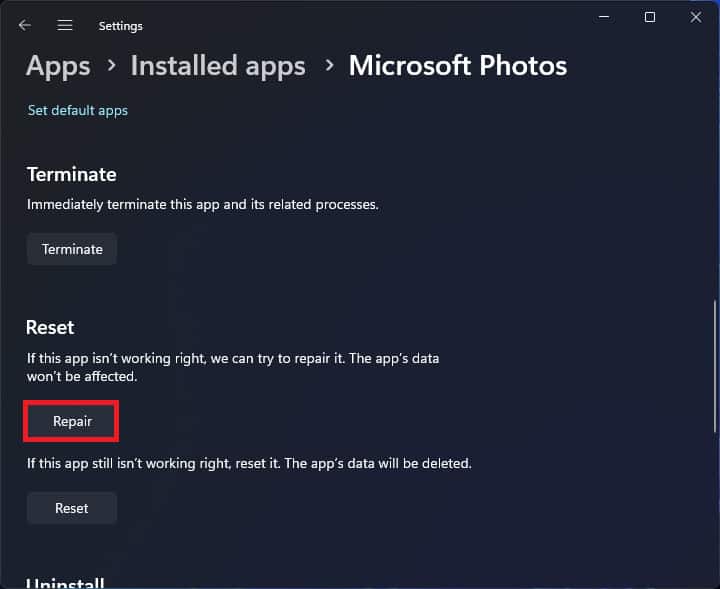Click the vertical scrollbar thumb
This screenshot has height=589, width=720.
[x=715, y=365]
